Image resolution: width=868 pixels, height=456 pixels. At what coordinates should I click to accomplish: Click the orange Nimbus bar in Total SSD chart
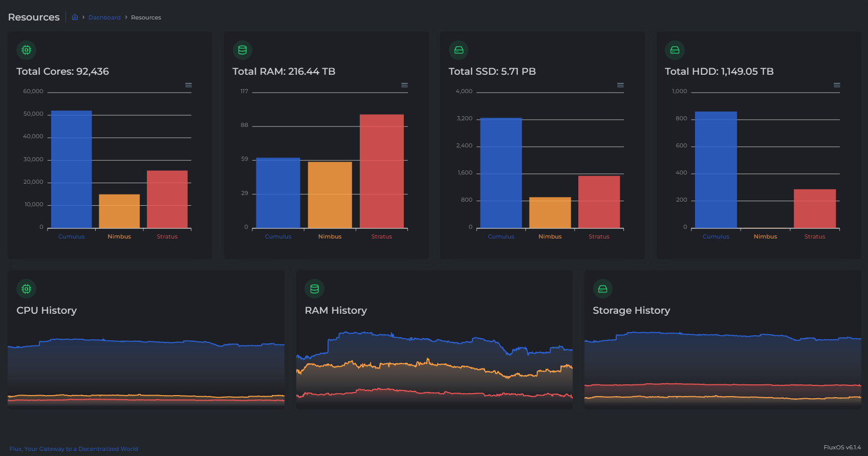point(550,212)
